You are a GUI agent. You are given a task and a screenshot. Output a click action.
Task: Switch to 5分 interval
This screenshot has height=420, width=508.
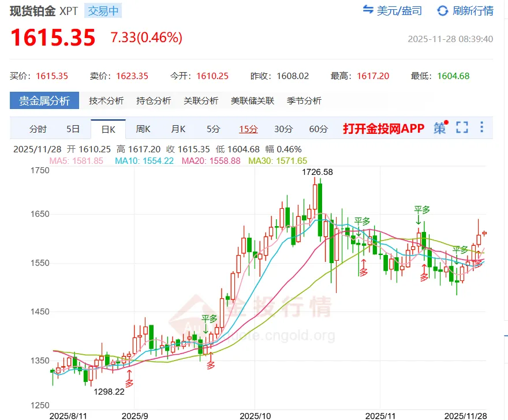click(213, 129)
